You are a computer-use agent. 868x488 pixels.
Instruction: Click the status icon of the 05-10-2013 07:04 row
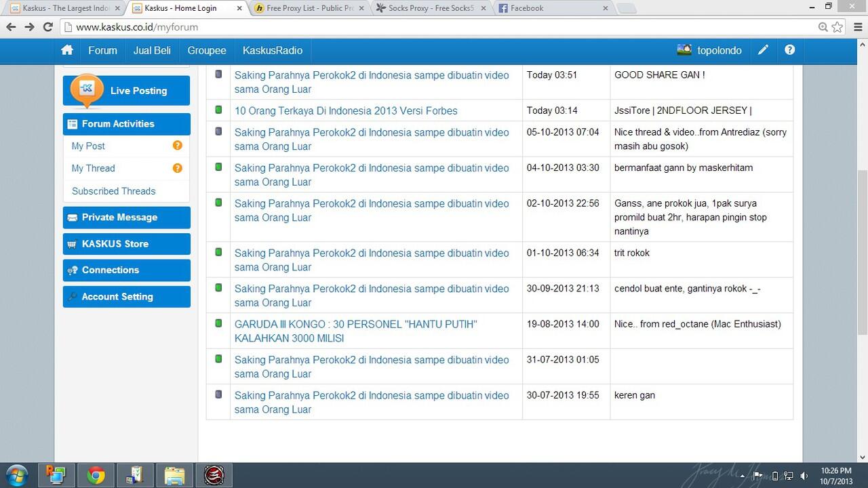[x=218, y=131]
